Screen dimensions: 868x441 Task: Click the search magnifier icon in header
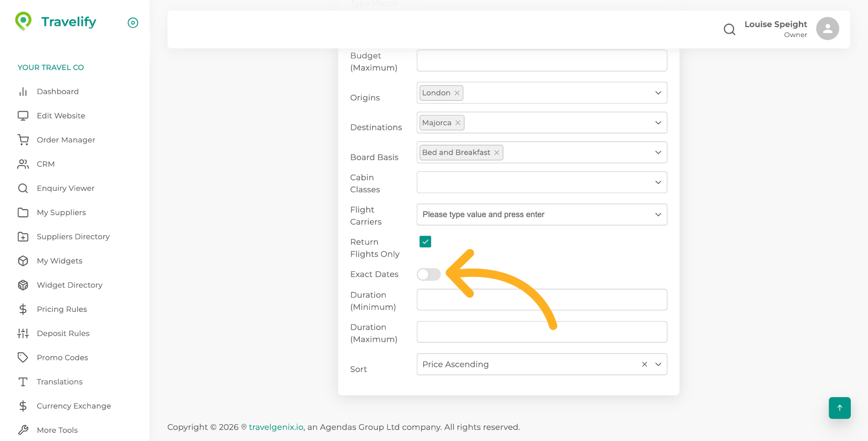pos(729,29)
